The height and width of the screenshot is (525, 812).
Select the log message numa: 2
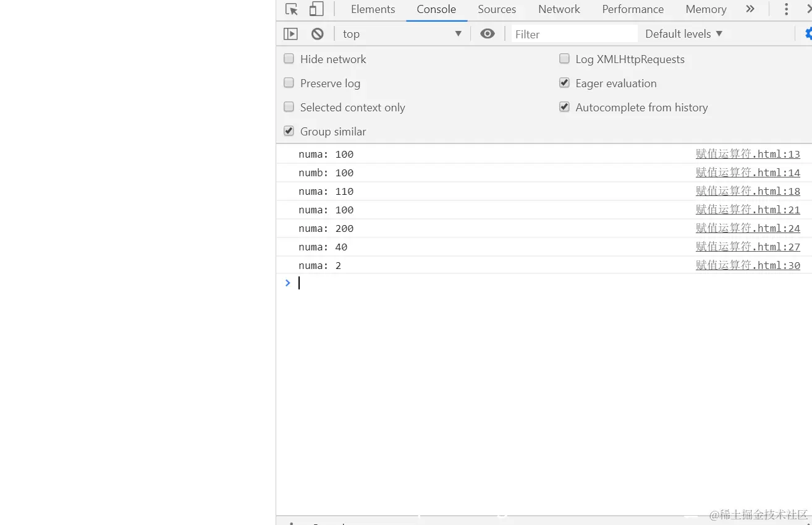(320, 265)
